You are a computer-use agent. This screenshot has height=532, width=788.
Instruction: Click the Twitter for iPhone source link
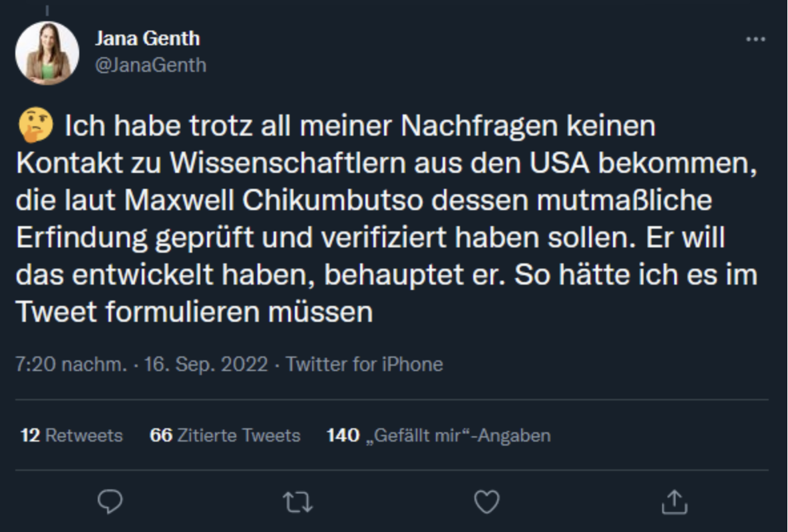point(364,364)
